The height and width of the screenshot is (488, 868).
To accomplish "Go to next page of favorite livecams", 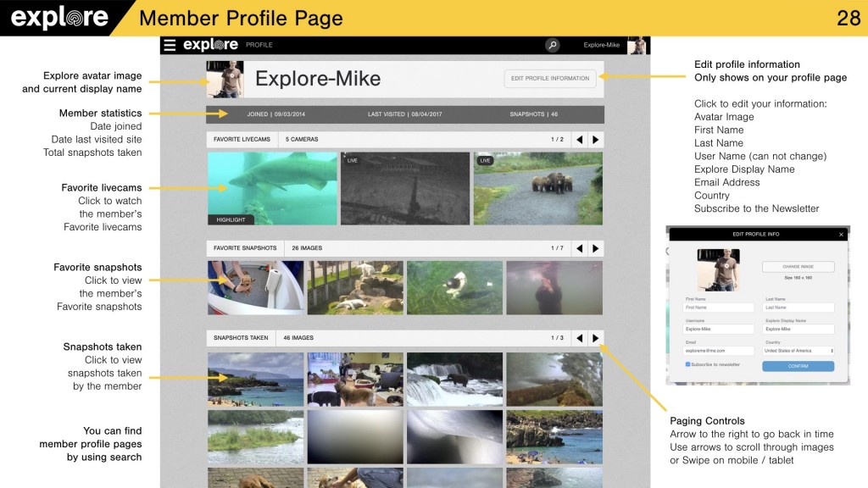I will [596, 139].
